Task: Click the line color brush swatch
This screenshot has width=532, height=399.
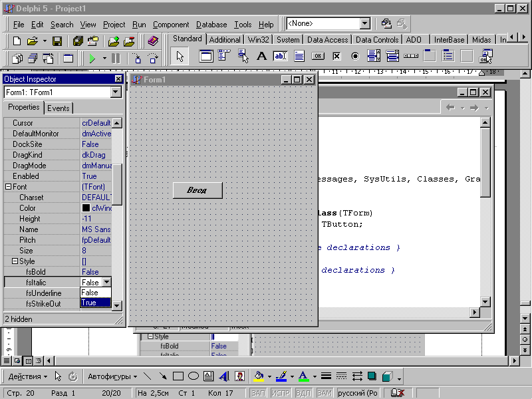Action: tap(281, 376)
